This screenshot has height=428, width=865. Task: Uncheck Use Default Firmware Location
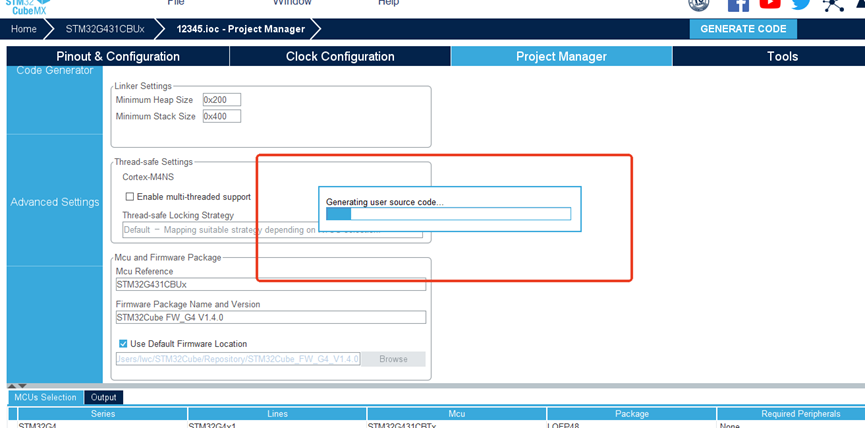[x=124, y=344]
